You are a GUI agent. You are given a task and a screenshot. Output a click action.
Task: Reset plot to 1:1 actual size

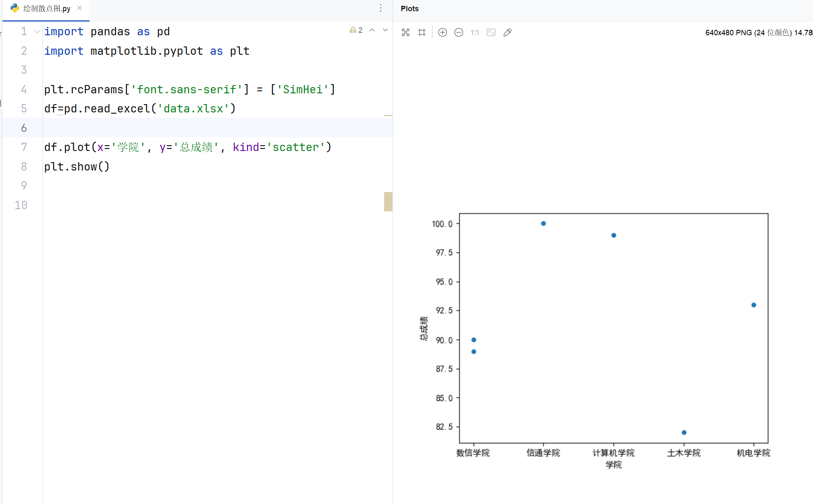pyautogui.click(x=475, y=32)
